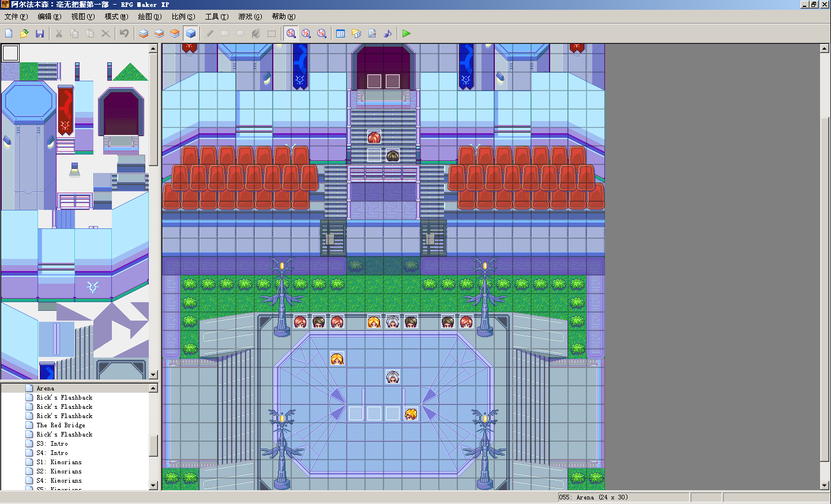Start playtest with the green play arrow

coord(407,33)
